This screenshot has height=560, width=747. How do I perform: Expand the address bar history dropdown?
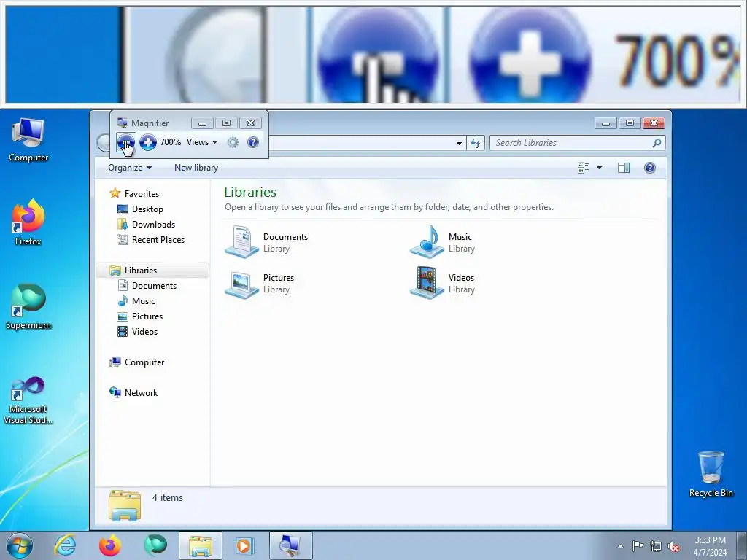pos(459,143)
